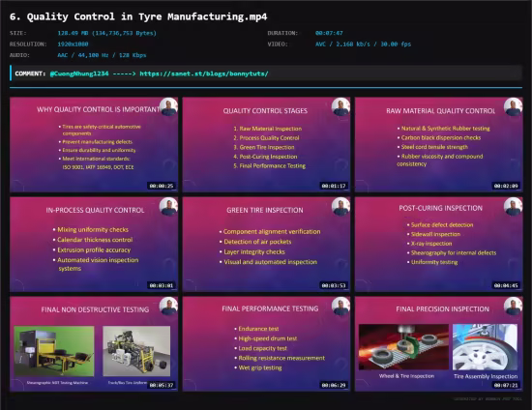Open the Post-Curing Inspection thumbnail
This screenshot has width=532, height=410.
click(x=439, y=245)
